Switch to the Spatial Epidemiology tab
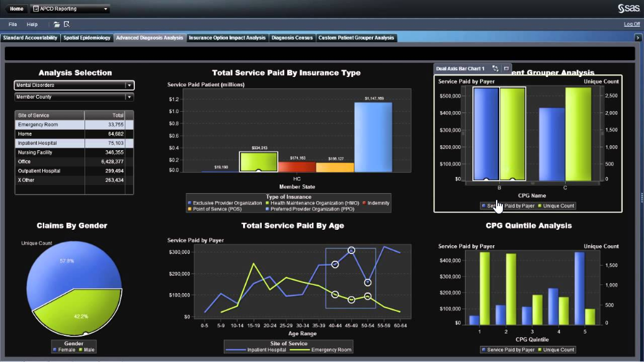Image resolution: width=644 pixels, height=362 pixels. (x=87, y=38)
